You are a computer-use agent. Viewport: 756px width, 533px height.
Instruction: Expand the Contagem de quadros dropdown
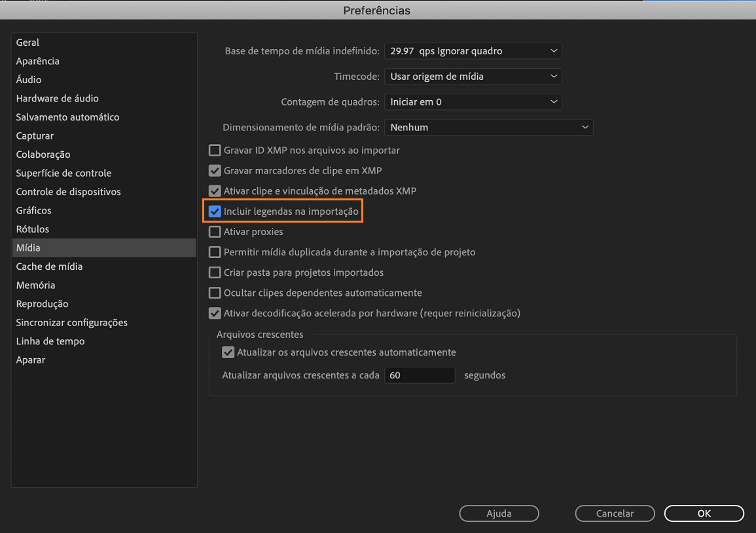[473, 101]
